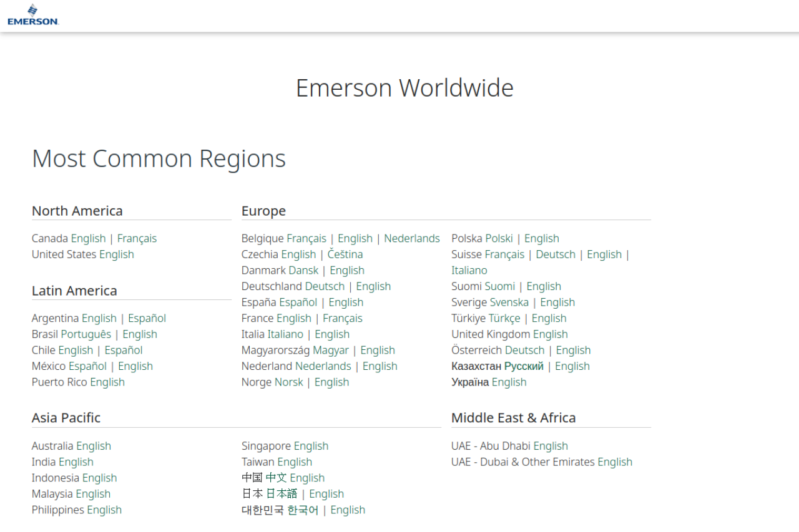Image resolution: width=799 pixels, height=532 pixels.
Task: Choose Argentina Español link
Action: pos(147,318)
